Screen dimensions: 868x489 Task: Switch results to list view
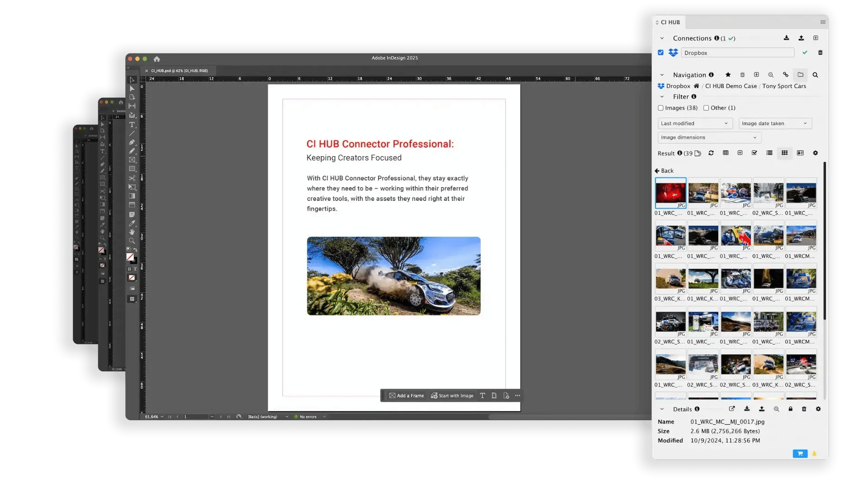click(x=769, y=153)
